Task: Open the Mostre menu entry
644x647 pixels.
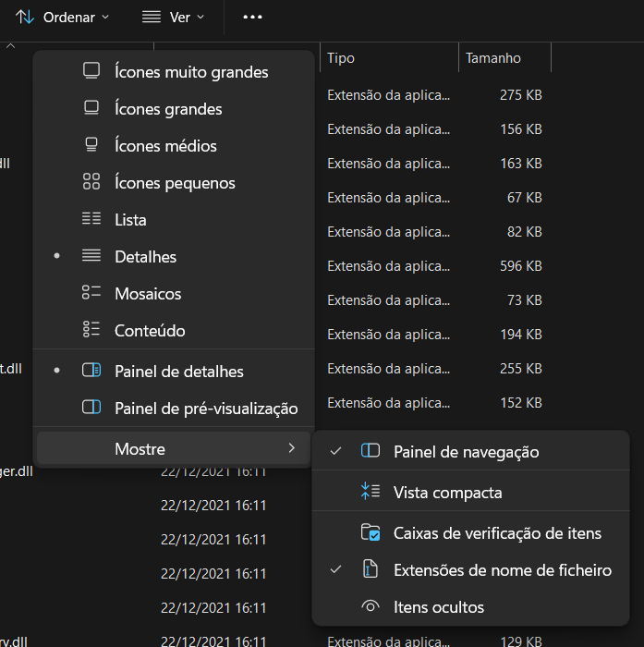Action: pyautogui.click(x=174, y=448)
